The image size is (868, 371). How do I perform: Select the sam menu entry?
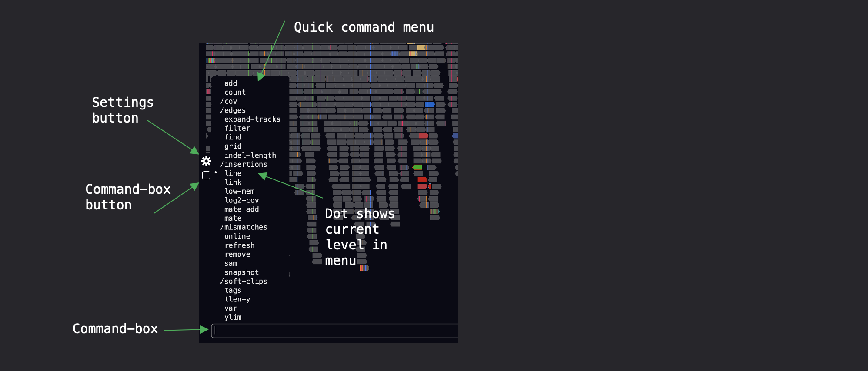[231, 263]
